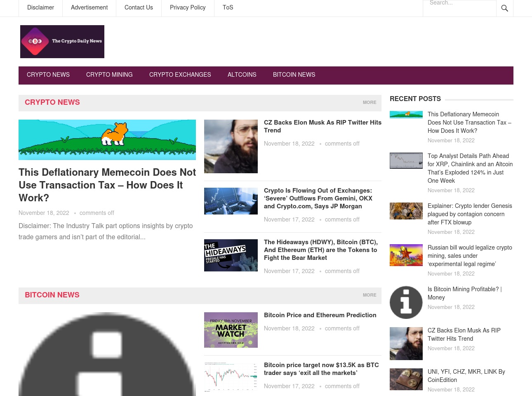Select the ALTCOINS nav item
Image resolution: width=532 pixels, height=396 pixels.
click(x=242, y=75)
